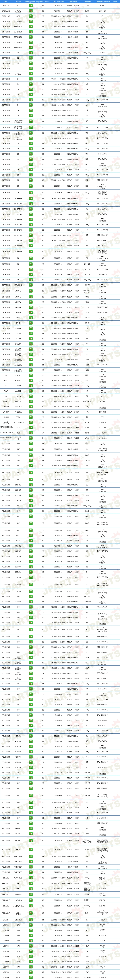Select fuel icon in RENAULT LAGUNA GRANDTOUR row
The width and height of the screenshot is (120, 980).
30,906
